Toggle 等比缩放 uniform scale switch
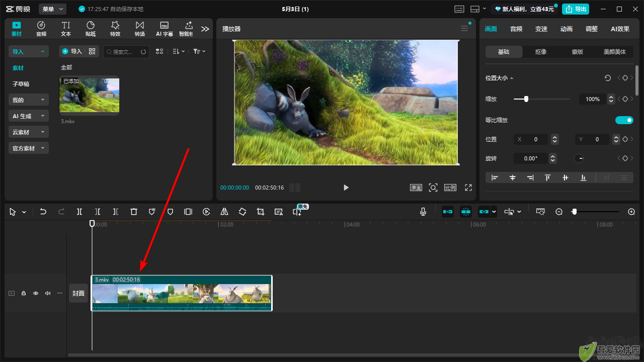 (x=624, y=120)
